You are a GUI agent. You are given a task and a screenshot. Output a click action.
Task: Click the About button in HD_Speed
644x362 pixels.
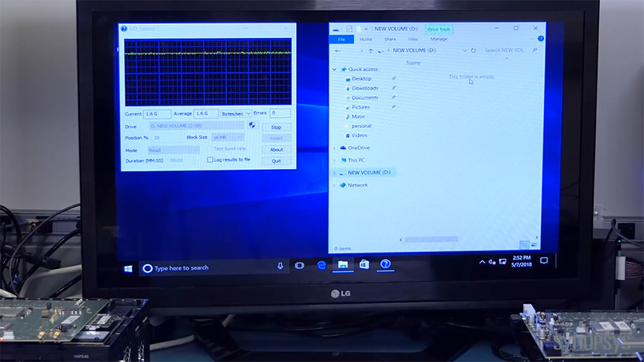tap(277, 150)
